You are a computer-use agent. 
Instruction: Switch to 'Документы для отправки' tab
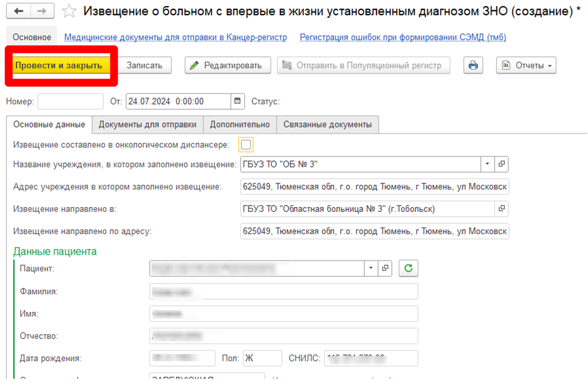click(147, 124)
